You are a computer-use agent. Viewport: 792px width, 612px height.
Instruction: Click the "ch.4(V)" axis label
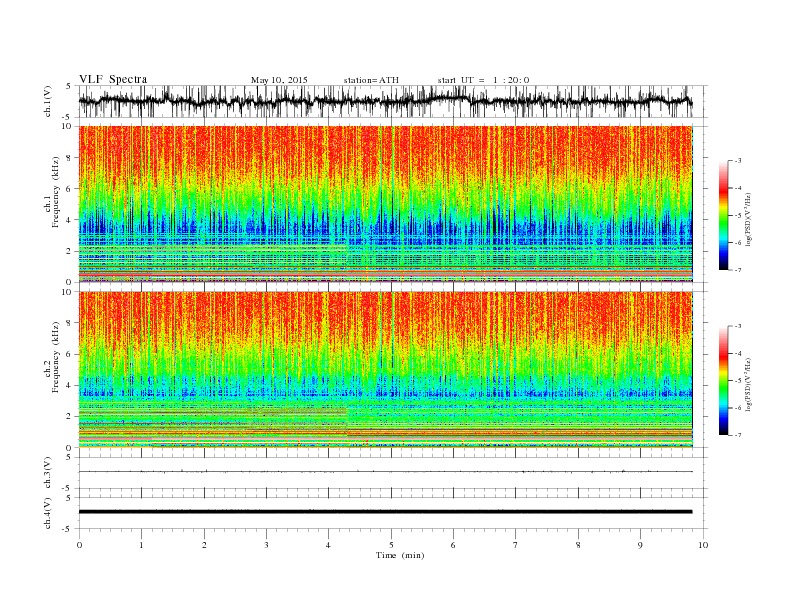[48, 514]
